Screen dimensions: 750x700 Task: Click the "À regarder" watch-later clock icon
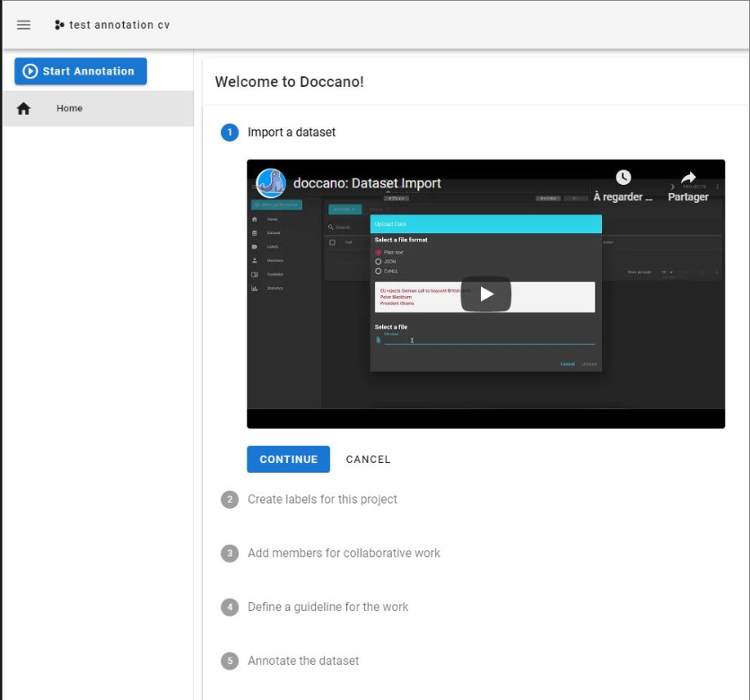click(624, 176)
